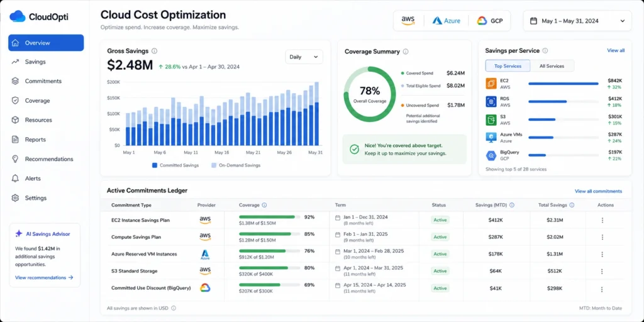This screenshot has height=322, width=644.
Task: Click the Settings gear icon
Action: [x=15, y=198]
